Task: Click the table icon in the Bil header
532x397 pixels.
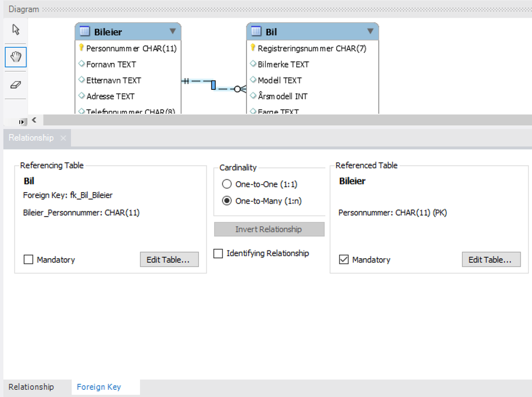Action: (256, 31)
